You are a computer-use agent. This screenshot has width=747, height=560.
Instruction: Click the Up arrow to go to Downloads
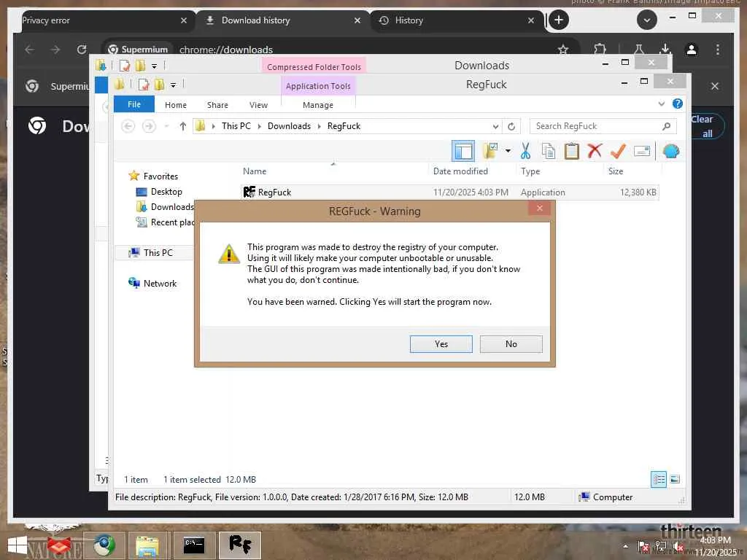pos(183,126)
